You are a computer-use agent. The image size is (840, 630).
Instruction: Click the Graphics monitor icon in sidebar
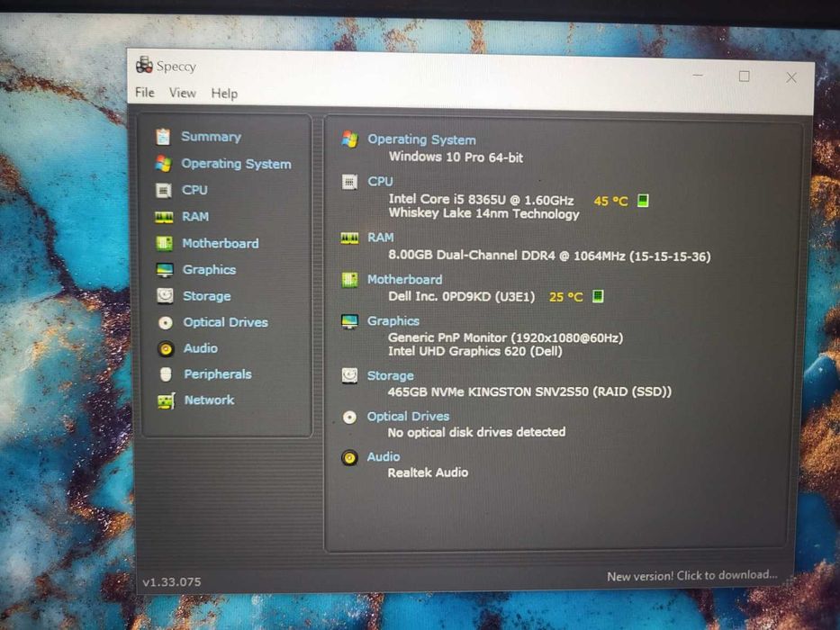(x=165, y=269)
